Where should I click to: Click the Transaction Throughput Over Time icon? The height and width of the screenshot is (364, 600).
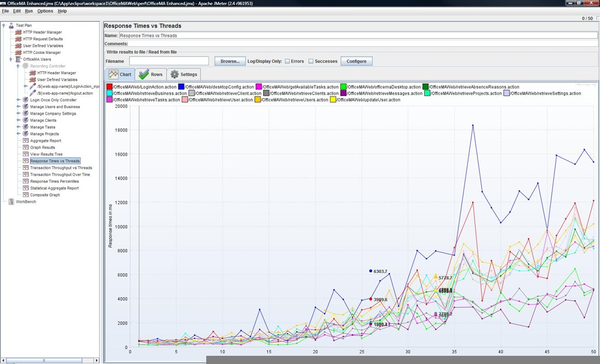point(25,175)
